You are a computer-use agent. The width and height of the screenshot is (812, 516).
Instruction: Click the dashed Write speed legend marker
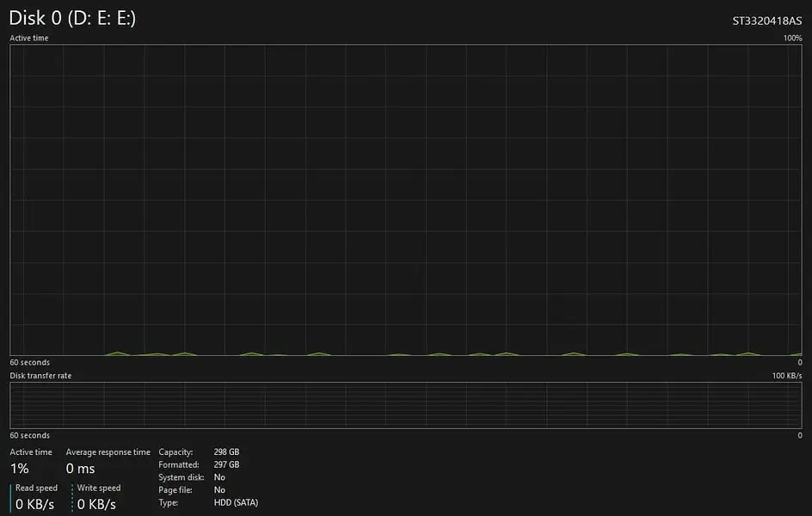[x=72, y=496]
